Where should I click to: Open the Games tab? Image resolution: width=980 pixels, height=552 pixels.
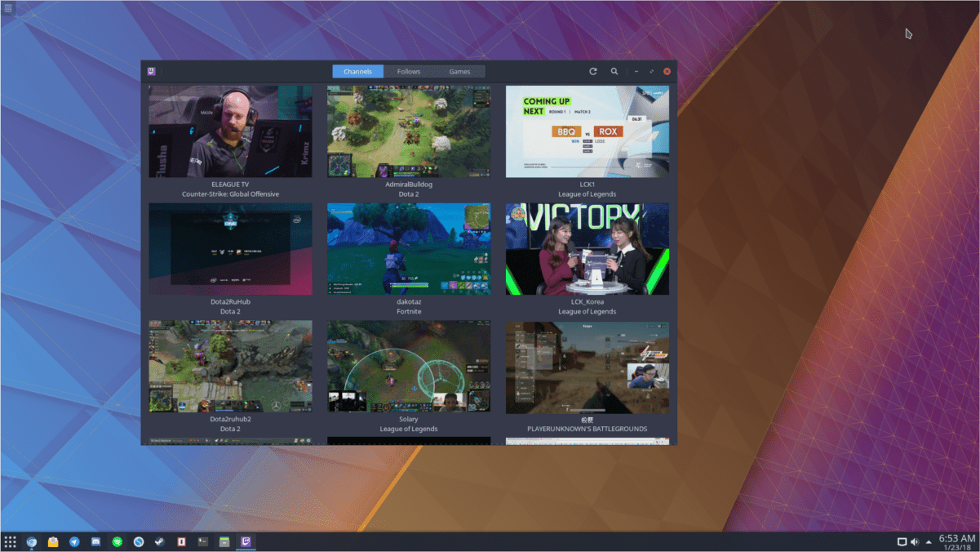pyautogui.click(x=459, y=71)
